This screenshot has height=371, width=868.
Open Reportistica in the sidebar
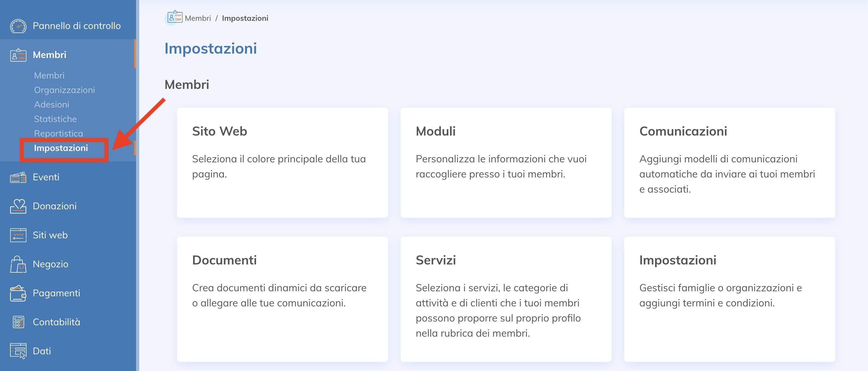[x=58, y=134]
